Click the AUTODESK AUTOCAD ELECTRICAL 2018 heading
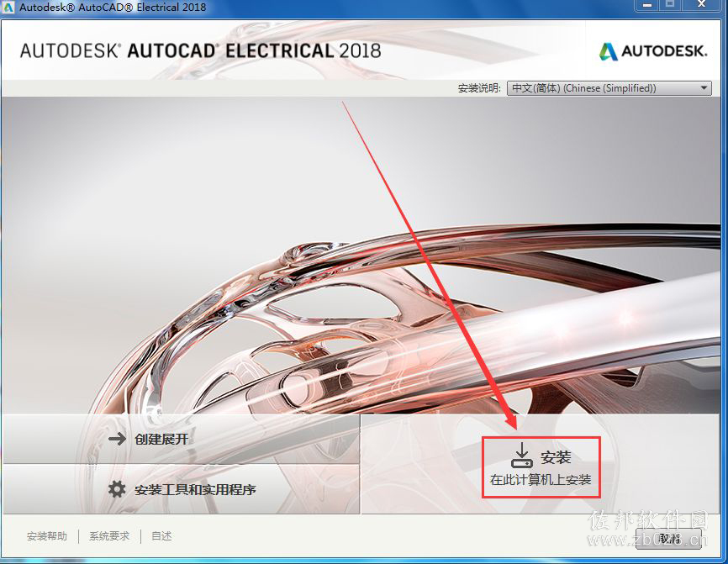 [201, 51]
